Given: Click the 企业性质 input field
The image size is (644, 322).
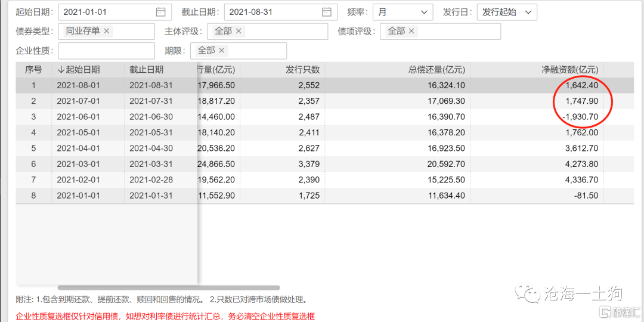Looking at the screenshot, I should (x=106, y=51).
